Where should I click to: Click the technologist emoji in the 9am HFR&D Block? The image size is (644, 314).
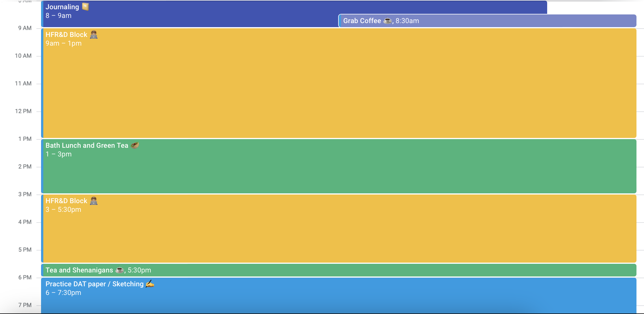pyautogui.click(x=94, y=35)
